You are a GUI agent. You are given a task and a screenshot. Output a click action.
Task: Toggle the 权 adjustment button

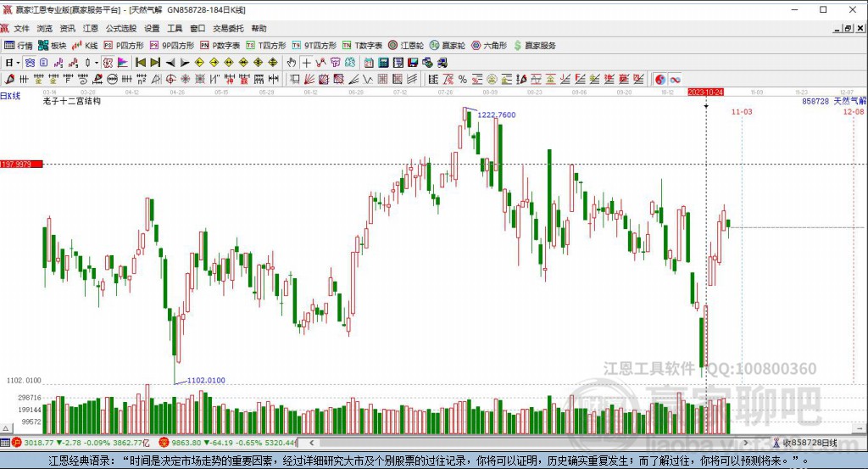point(108,63)
